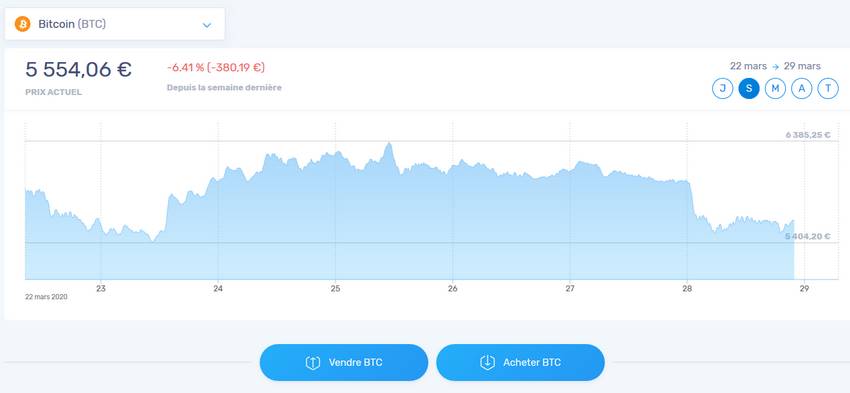Click the 28 date tick on chart axis
Screen dimensions: 850x393
click(687, 288)
